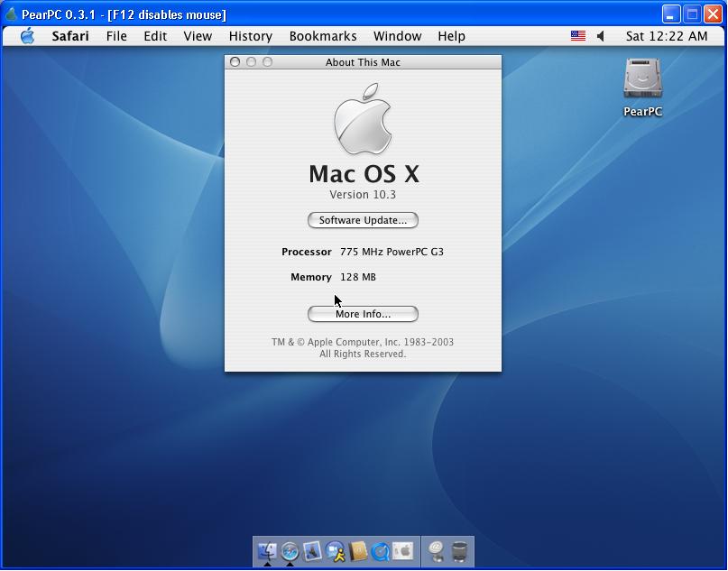This screenshot has height=571, width=728.
Task: Open the Bookmarks menu
Action: click(323, 36)
